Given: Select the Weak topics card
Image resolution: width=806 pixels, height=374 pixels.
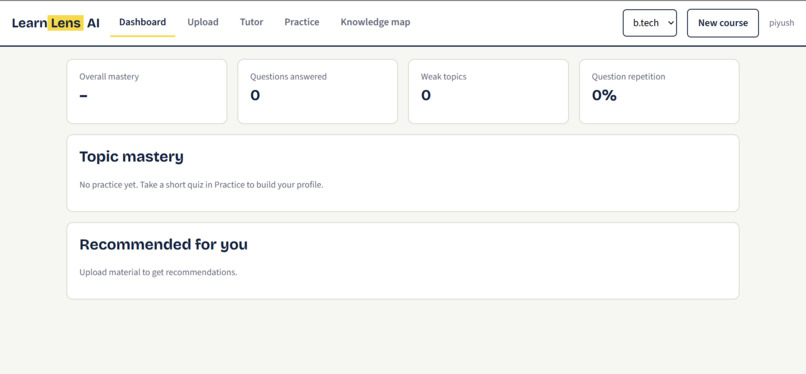Looking at the screenshot, I should (488, 91).
